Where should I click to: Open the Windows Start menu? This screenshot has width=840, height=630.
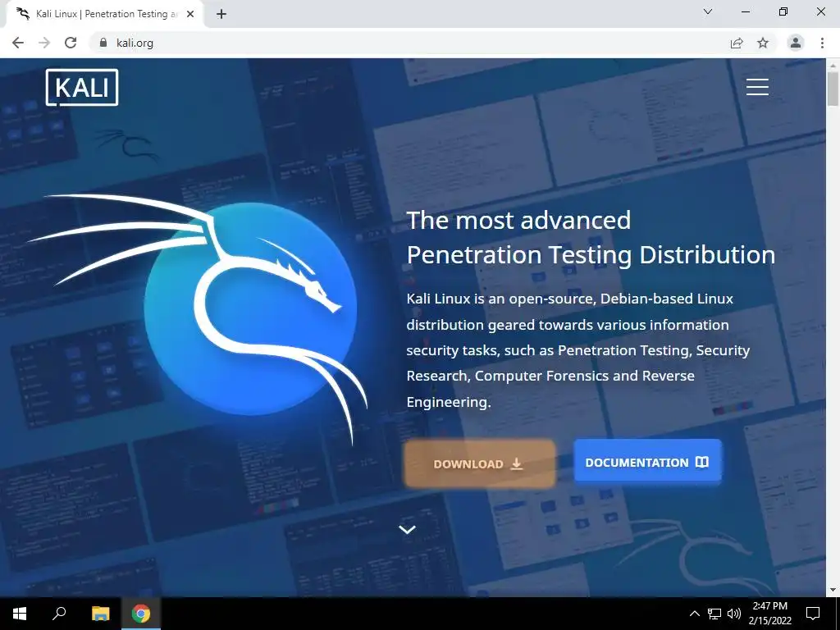tap(20, 614)
